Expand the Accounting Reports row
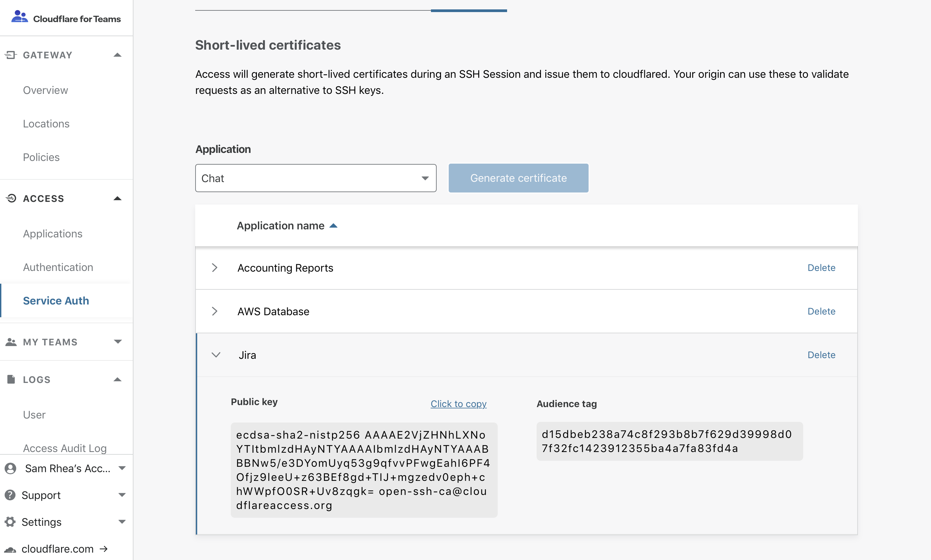The height and width of the screenshot is (560, 931). point(215,268)
